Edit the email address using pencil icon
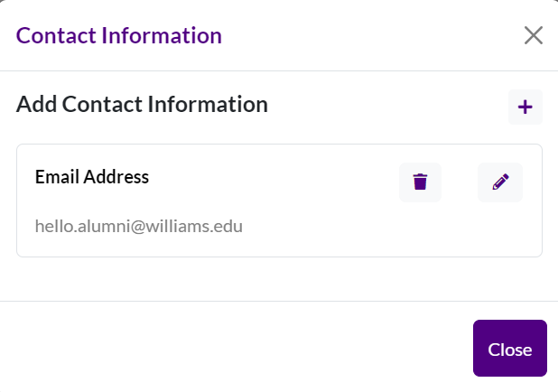558x392 pixels. (500, 182)
